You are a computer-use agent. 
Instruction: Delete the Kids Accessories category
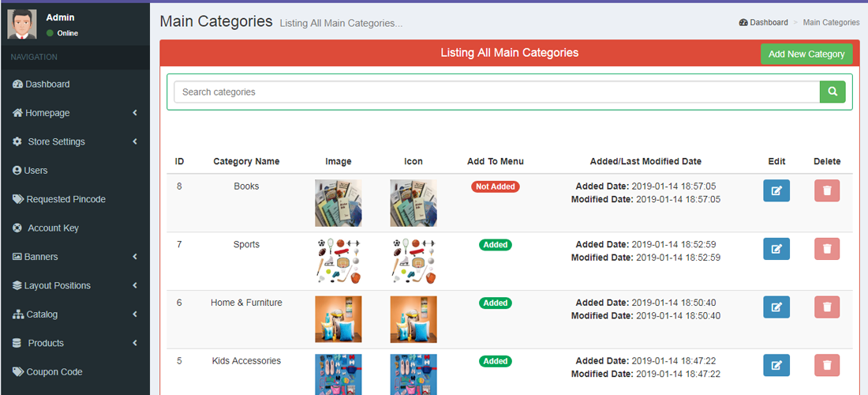[827, 365]
